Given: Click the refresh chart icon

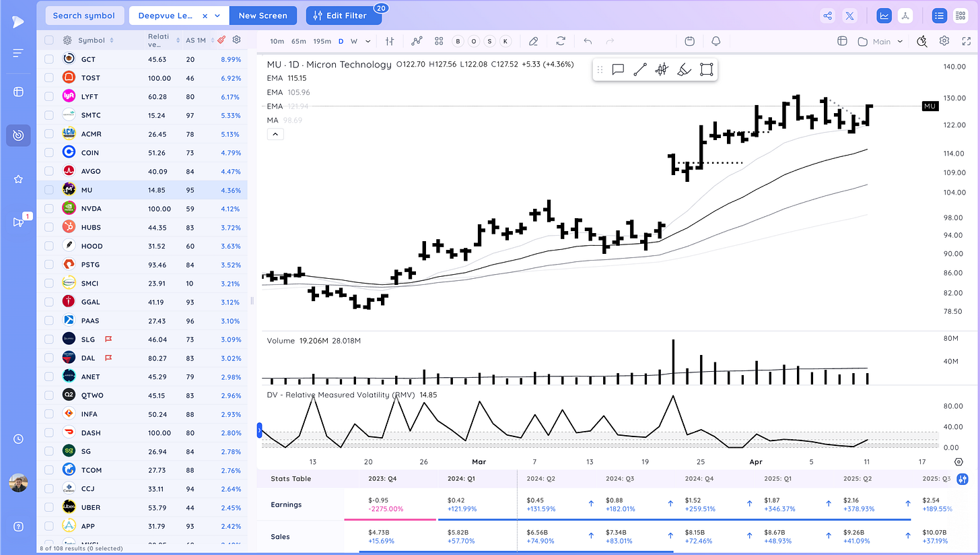Looking at the screenshot, I should [561, 41].
